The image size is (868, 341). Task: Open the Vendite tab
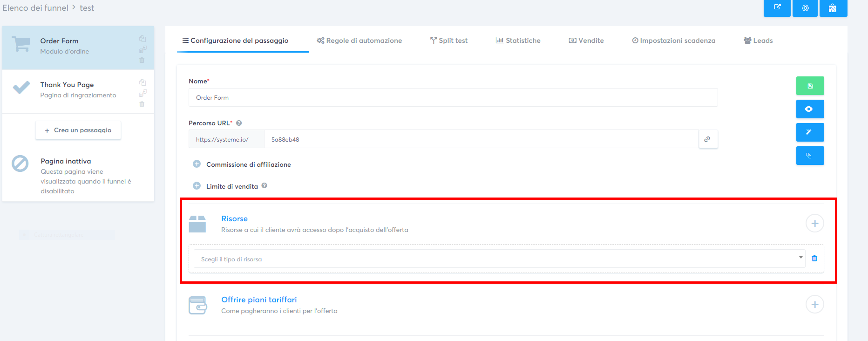tap(586, 41)
